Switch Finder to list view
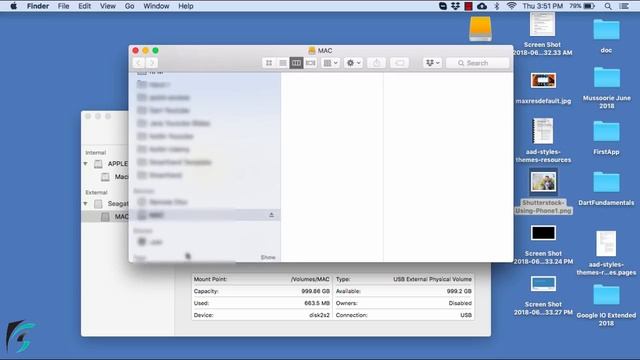Image resolution: width=640 pixels, height=360 pixels. [282, 63]
